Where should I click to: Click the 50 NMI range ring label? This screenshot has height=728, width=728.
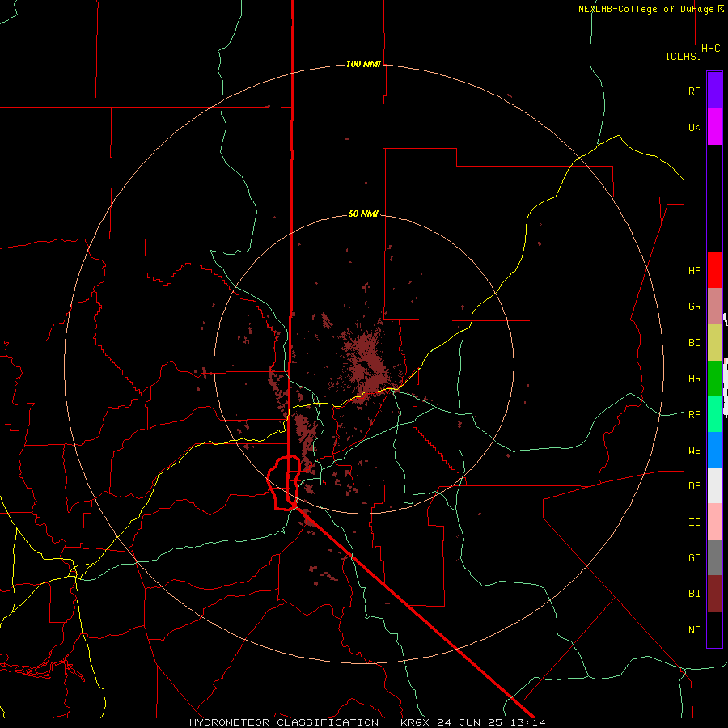[x=363, y=214]
